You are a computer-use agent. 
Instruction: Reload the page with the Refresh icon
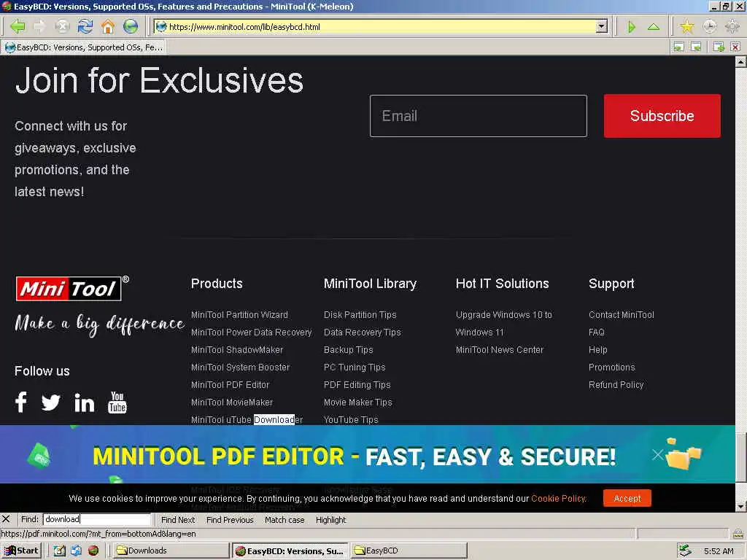85,26
